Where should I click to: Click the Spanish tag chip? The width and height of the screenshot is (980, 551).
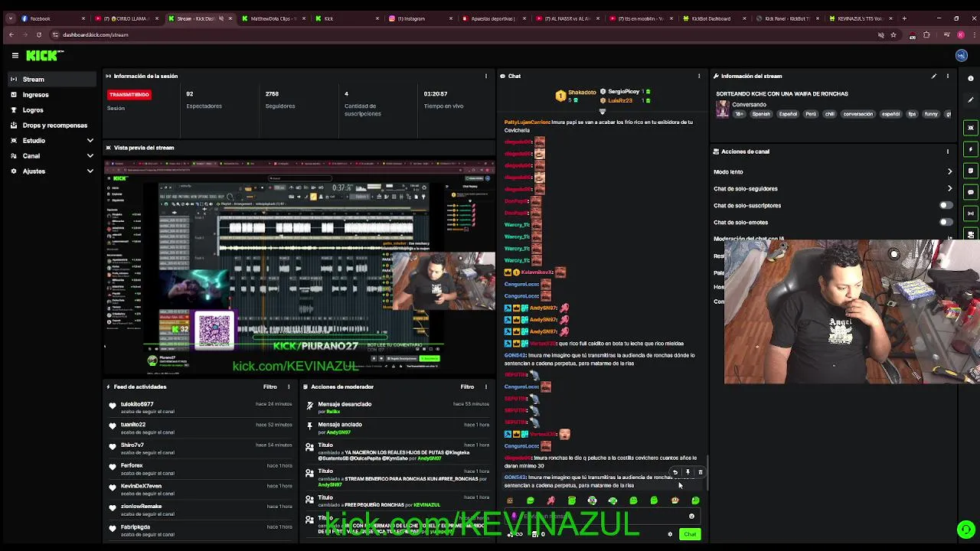tap(761, 114)
